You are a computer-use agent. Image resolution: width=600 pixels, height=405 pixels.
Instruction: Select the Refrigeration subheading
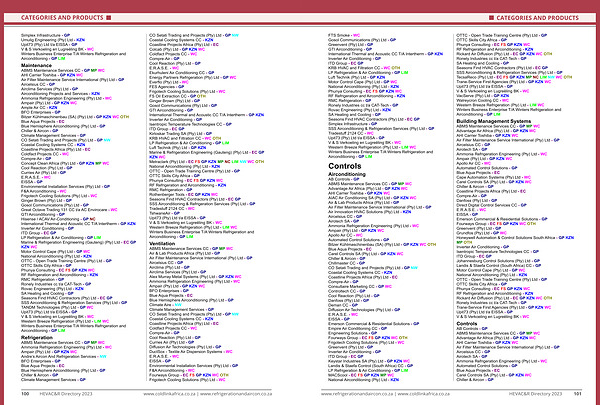(x=37, y=338)
